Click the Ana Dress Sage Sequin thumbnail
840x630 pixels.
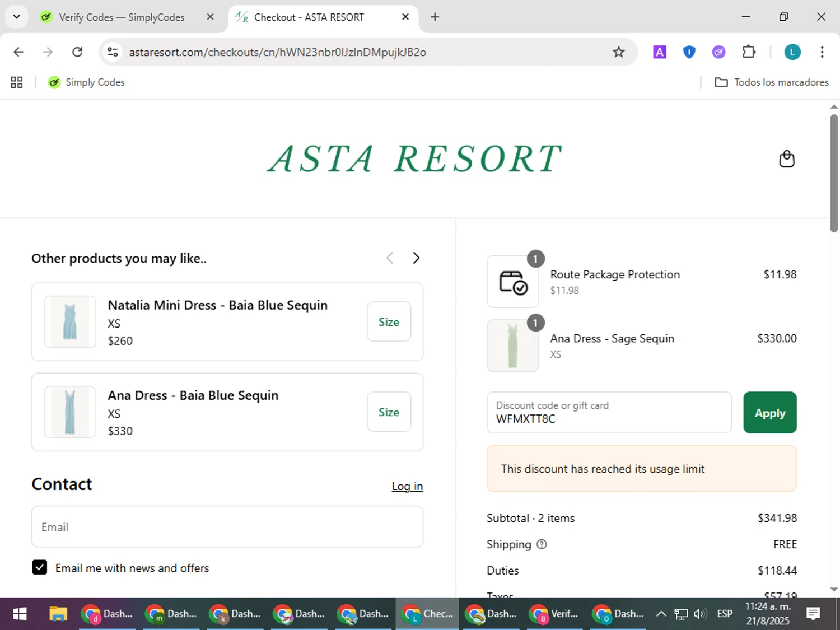(x=513, y=346)
